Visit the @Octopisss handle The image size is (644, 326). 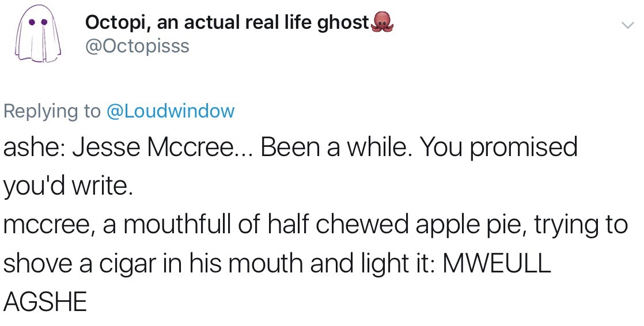pos(137,46)
